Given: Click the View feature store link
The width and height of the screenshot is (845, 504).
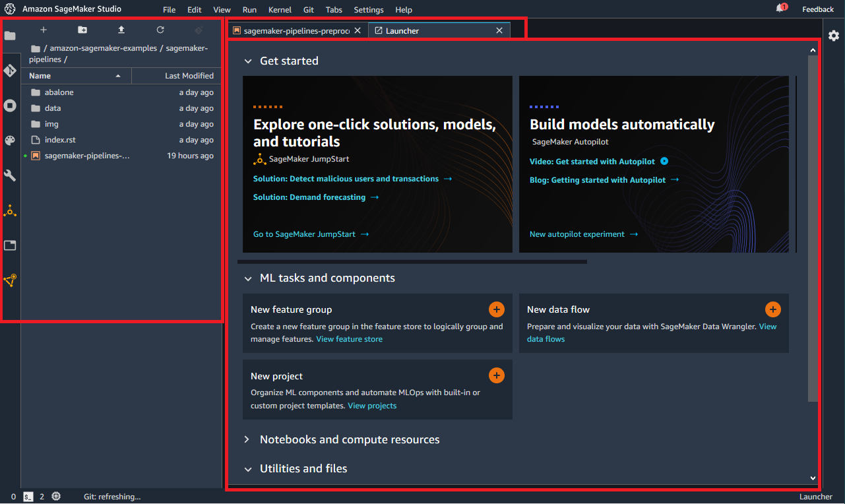Looking at the screenshot, I should [x=349, y=339].
